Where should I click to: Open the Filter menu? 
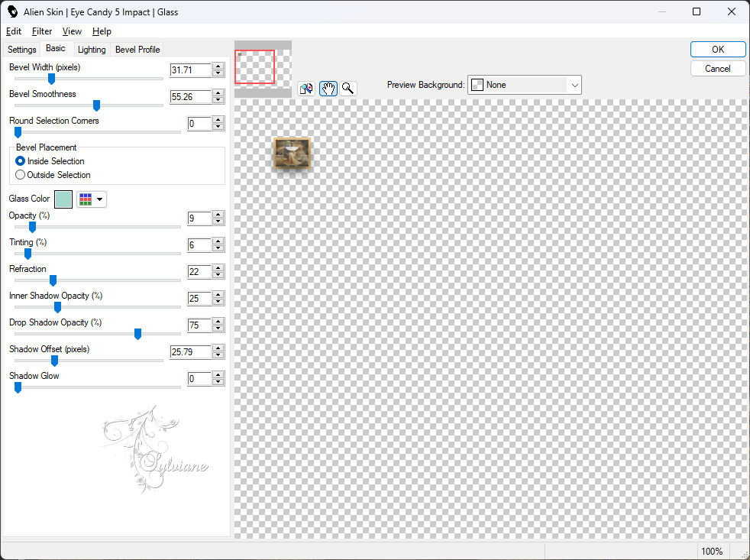click(42, 31)
